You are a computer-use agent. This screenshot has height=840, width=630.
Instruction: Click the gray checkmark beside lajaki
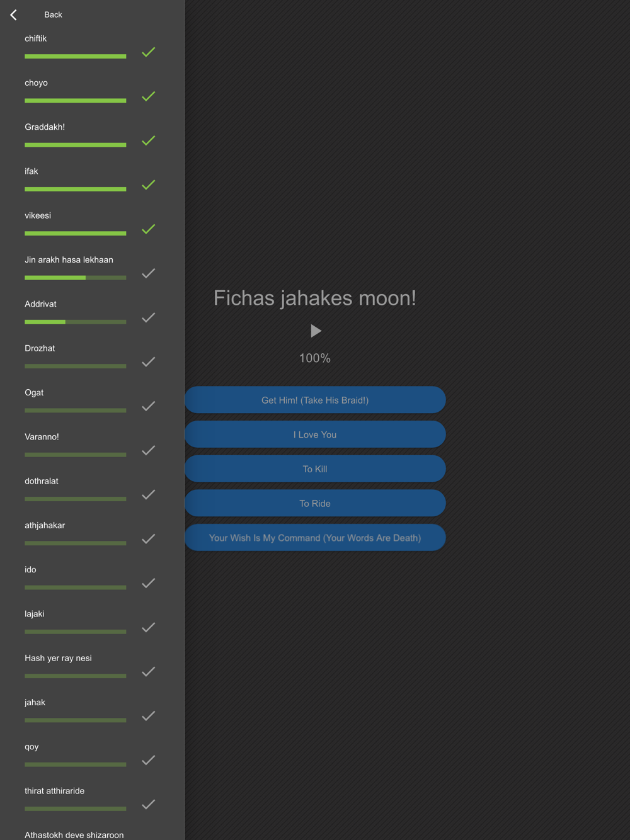(x=149, y=627)
